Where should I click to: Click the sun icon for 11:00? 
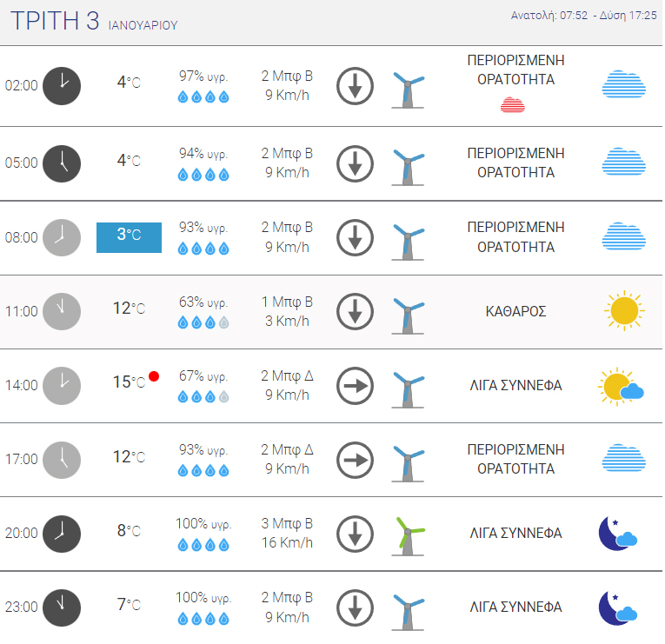click(623, 311)
